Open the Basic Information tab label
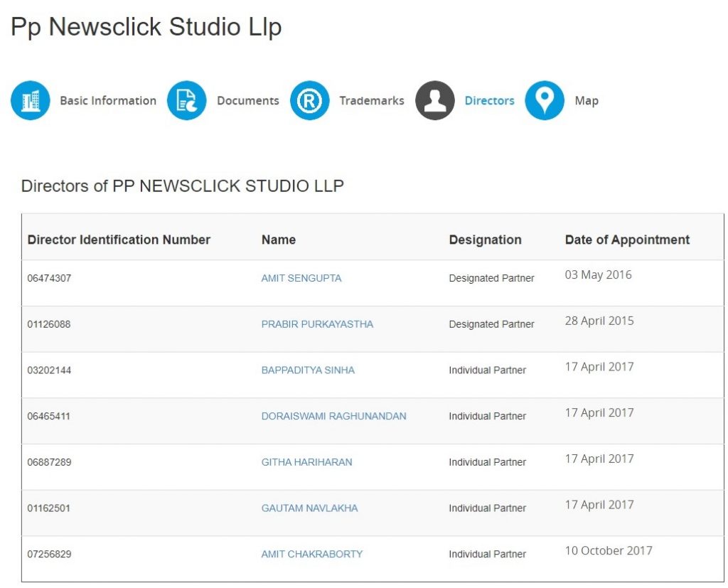Viewport: 728px width, 588px height. pos(108,101)
